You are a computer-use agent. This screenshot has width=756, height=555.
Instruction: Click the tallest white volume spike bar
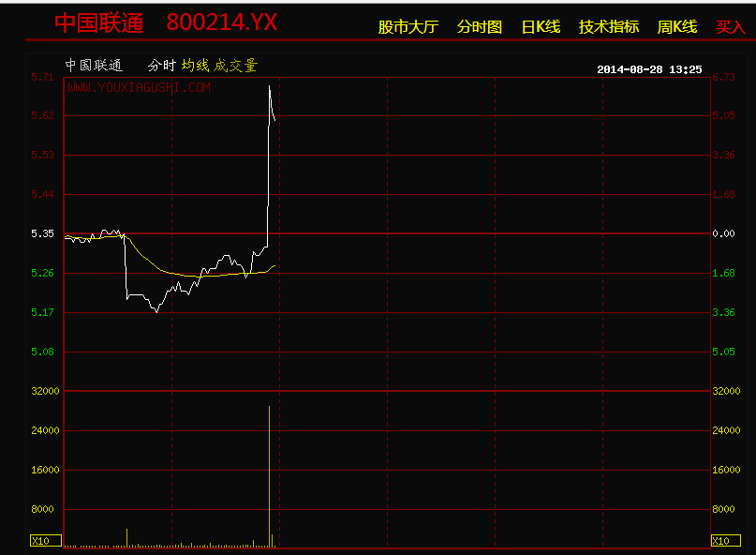coord(270,469)
